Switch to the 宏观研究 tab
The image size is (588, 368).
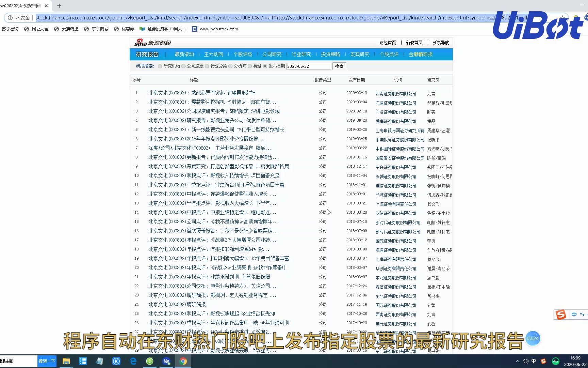coord(360,55)
